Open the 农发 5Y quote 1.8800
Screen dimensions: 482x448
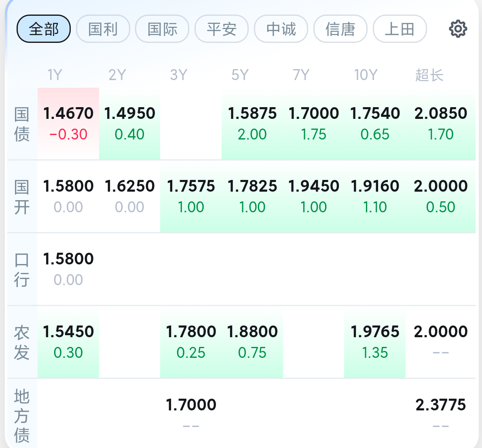pos(252,342)
